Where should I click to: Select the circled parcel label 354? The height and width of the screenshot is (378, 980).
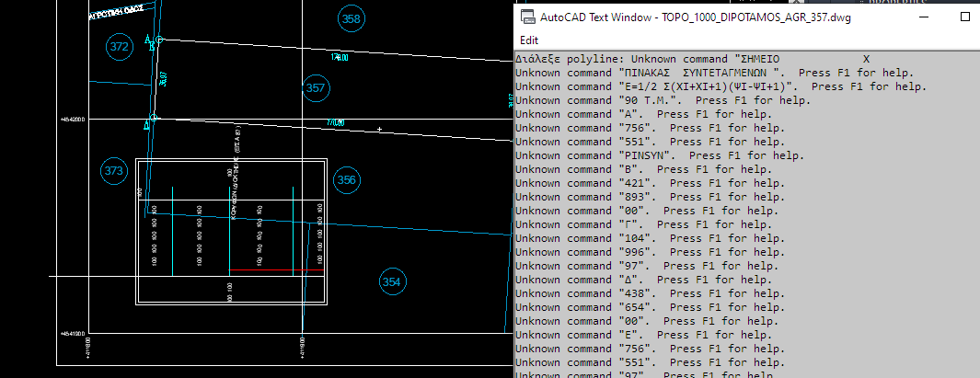[392, 282]
